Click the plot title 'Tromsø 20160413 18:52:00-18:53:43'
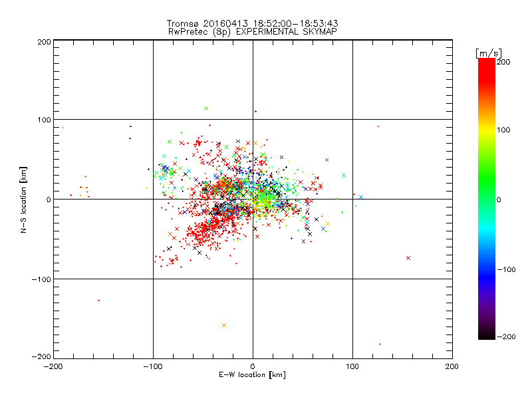The height and width of the screenshot is (399, 532). pyautogui.click(x=252, y=23)
